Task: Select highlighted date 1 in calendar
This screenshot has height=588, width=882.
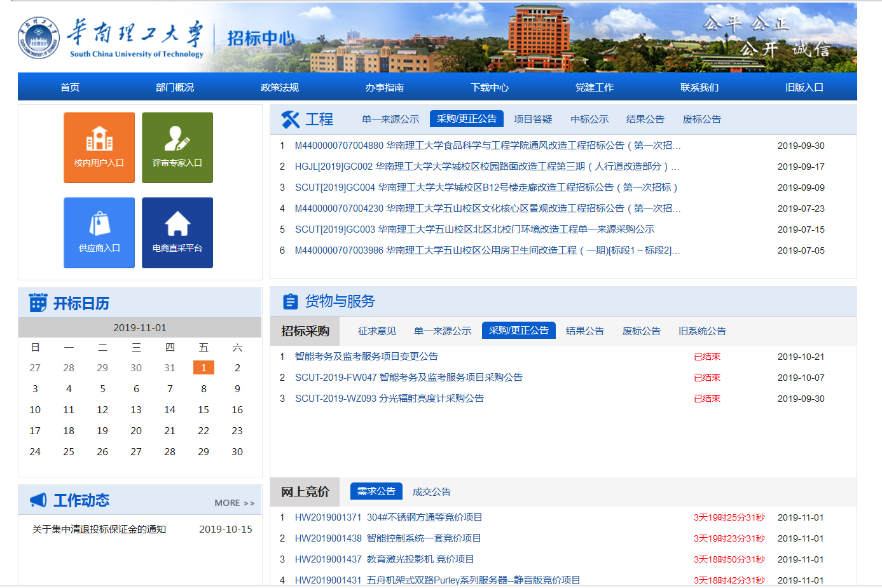Action: click(203, 367)
